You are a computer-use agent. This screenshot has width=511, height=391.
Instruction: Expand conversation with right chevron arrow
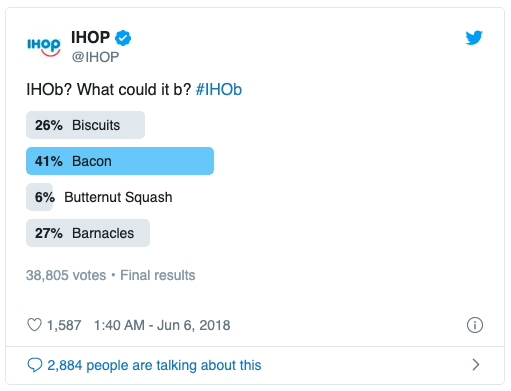click(476, 365)
